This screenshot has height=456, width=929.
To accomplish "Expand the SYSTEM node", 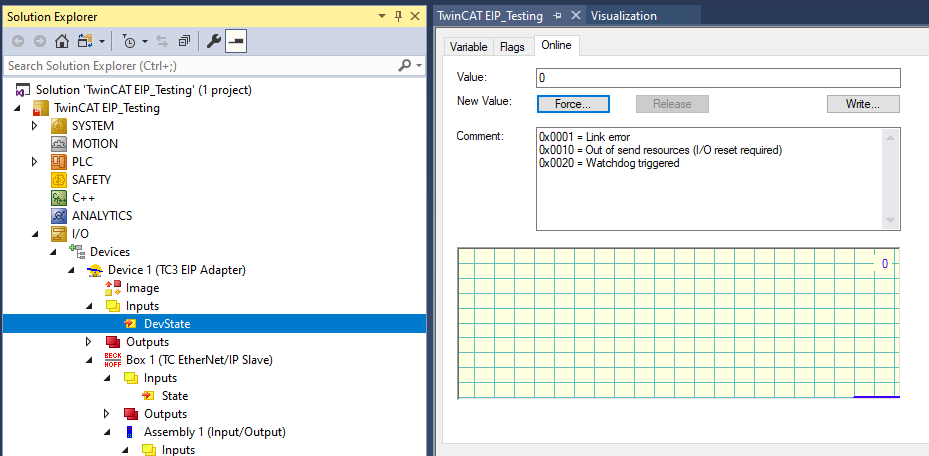I will pyautogui.click(x=34, y=126).
